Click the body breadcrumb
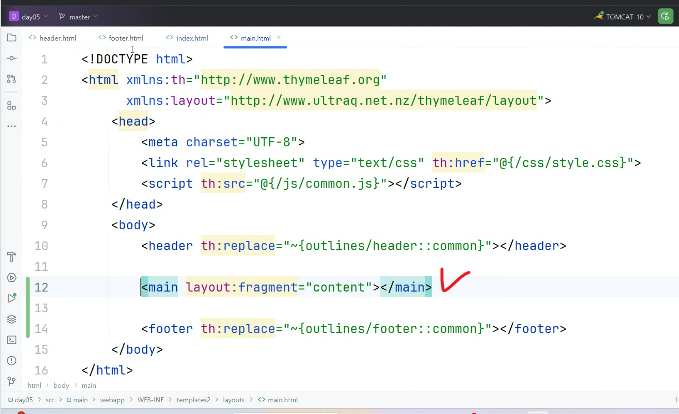679x414 pixels. click(61, 385)
